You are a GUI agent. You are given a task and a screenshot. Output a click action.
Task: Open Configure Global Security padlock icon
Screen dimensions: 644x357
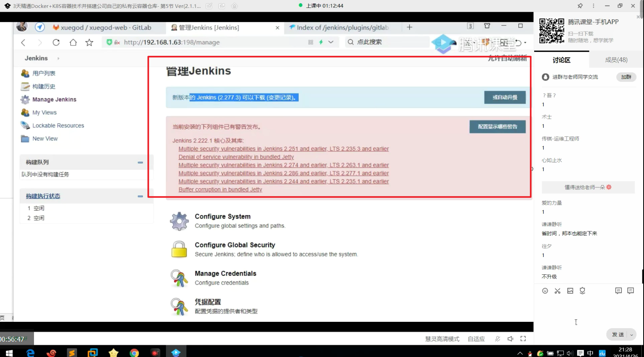[x=179, y=249]
